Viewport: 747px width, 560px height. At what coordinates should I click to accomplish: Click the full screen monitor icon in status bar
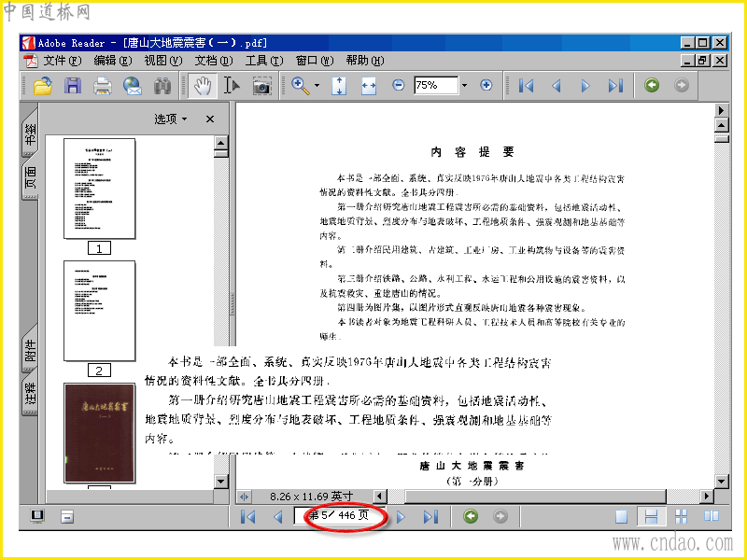[x=37, y=516]
